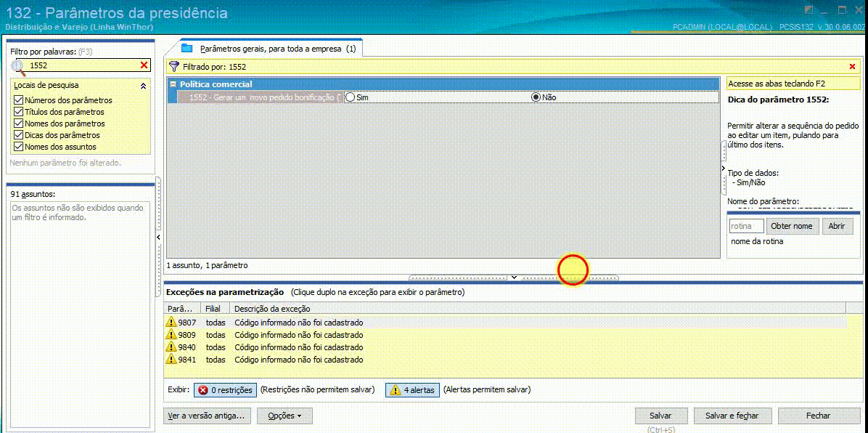Click Ver a versão antiga button
The height and width of the screenshot is (433, 868).
pos(208,416)
